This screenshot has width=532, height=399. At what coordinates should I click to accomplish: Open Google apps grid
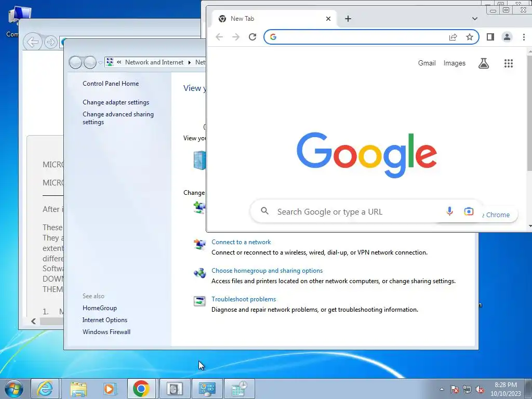point(508,63)
